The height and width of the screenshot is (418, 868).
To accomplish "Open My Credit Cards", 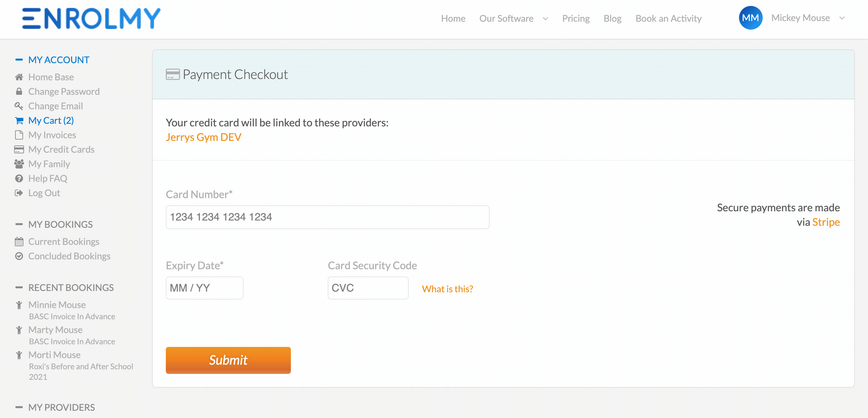I will tap(61, 150).
